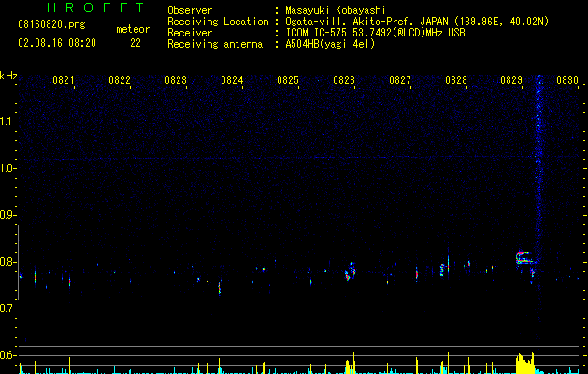
Task: Select the A504HB(yagi 4el) antenna text
Action: [x=330, y=44]
